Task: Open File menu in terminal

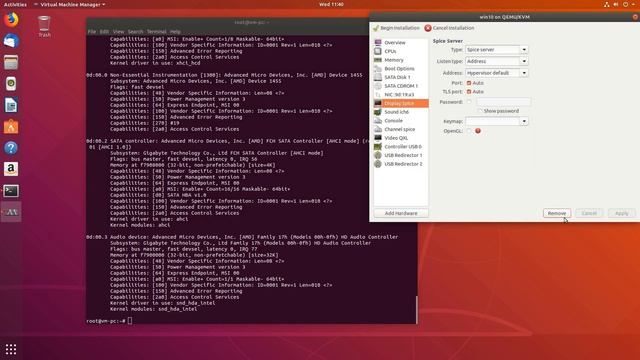Action: pos(91,31)
